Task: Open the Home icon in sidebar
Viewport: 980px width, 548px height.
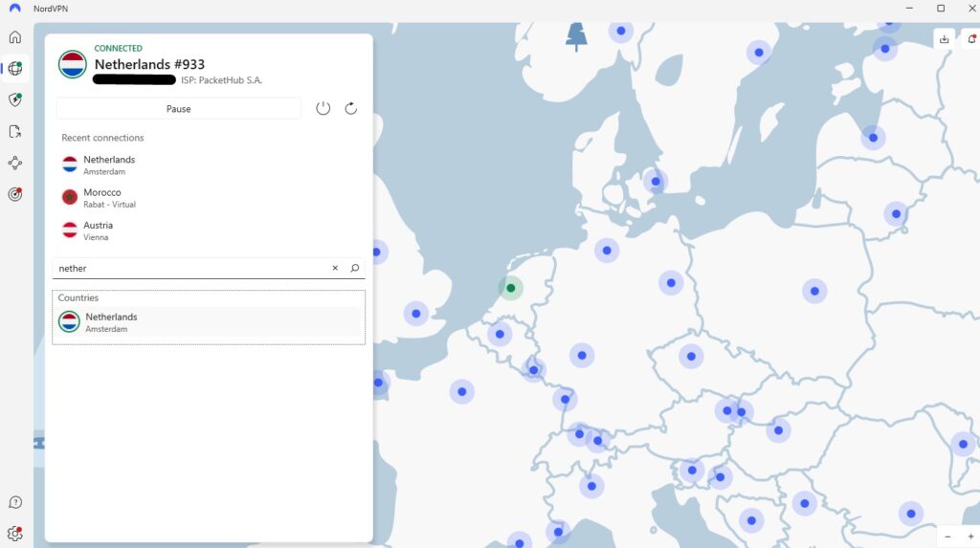Action: pyautogui.click(x=15, y=37)
